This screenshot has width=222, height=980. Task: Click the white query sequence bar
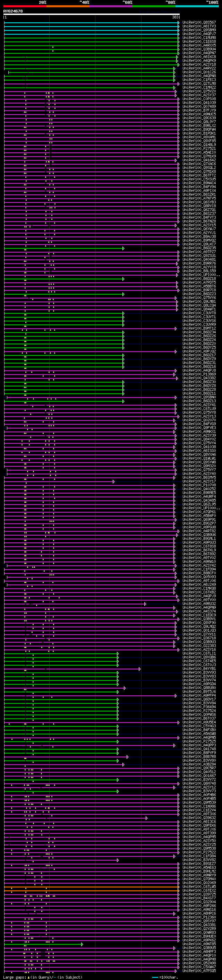click(92, 15)
